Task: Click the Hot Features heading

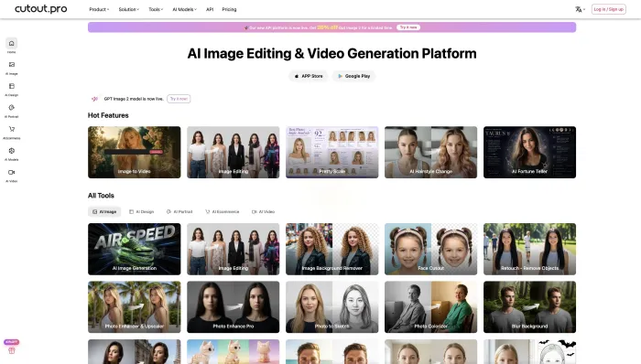Action: click(x=108, y=115)
